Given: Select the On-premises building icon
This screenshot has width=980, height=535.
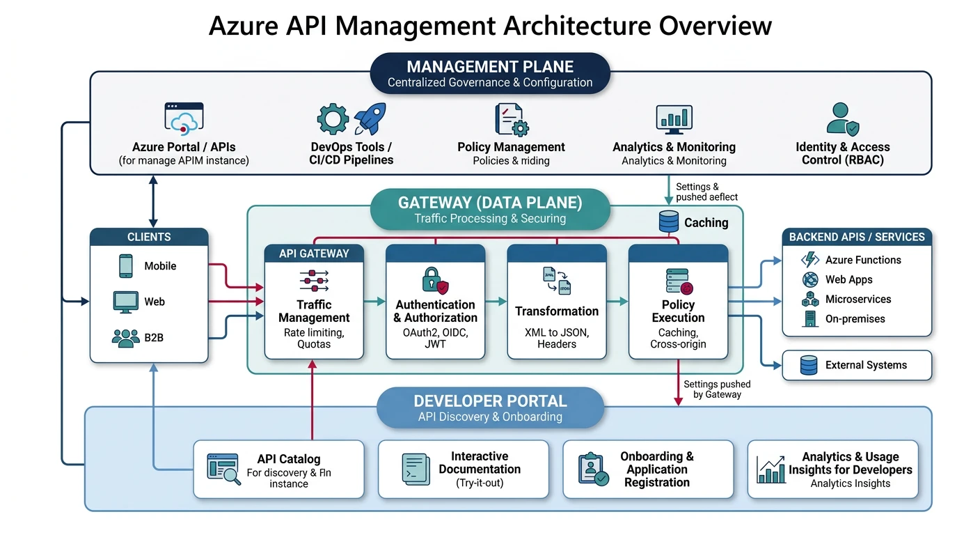Looking at the screenshot, I should pos(809,319).
